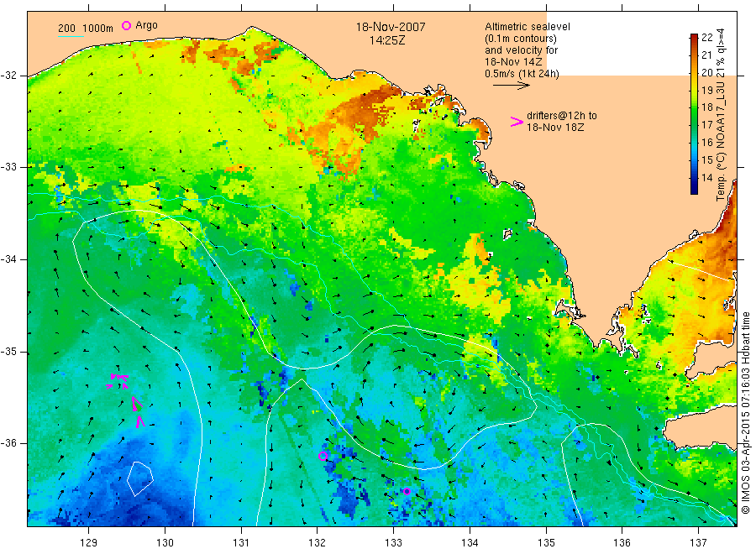Viewport: 756px width, 554px height.
Task: Click the '18-Nov 18Z' drifter time text
Action: tap(555, 128)
